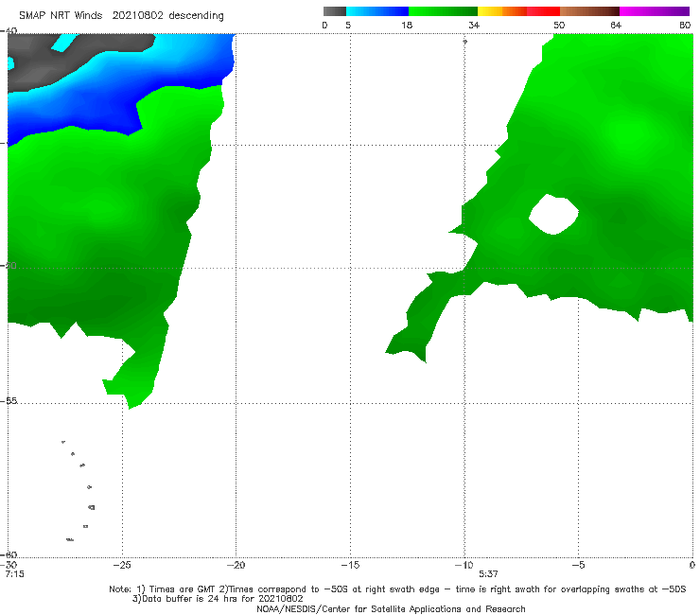Image resolution: width=700 pixels, height=615 pixels.
Task: Click the white hole inside the right green swath
Action: click(553, 215)
